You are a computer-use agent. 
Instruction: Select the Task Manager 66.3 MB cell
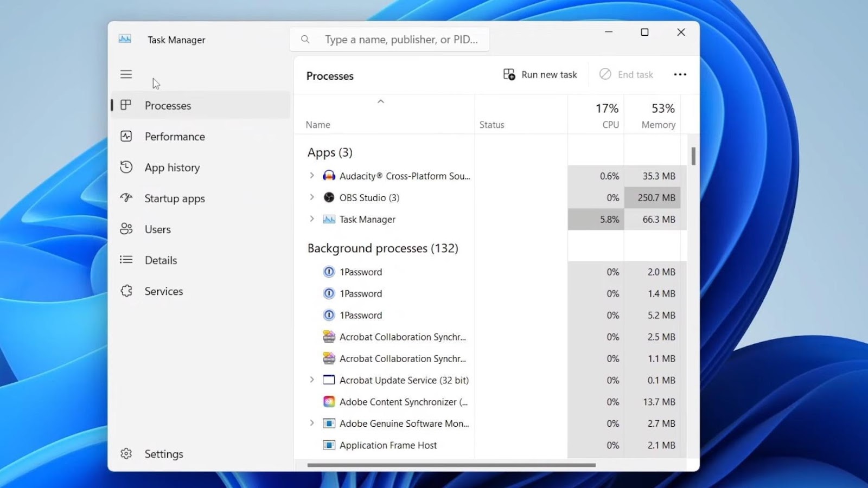pyautogui.click(x=653, y=219)
